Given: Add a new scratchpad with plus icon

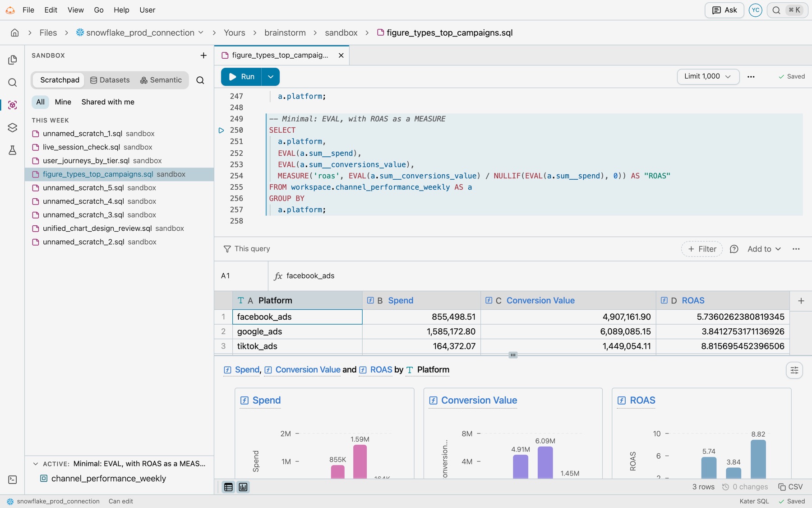Looking at the screenshot, I should 203,56.
